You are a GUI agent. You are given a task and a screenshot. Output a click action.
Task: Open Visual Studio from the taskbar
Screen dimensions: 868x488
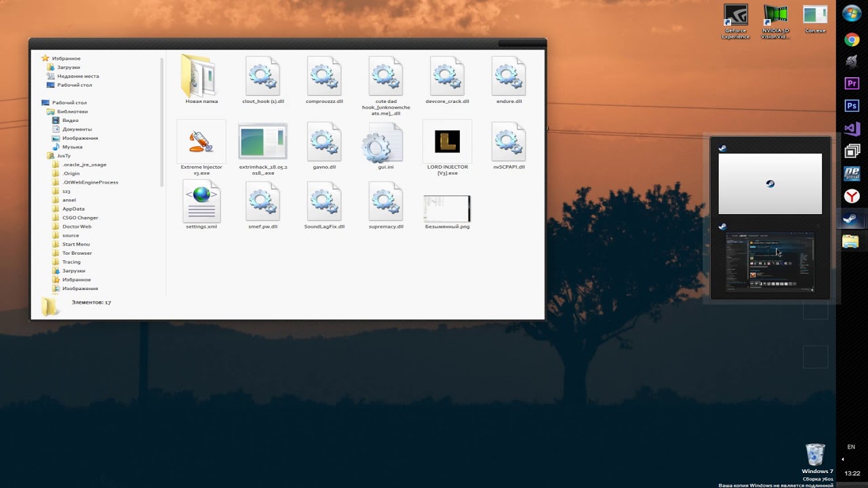click(x=852, y=128)
